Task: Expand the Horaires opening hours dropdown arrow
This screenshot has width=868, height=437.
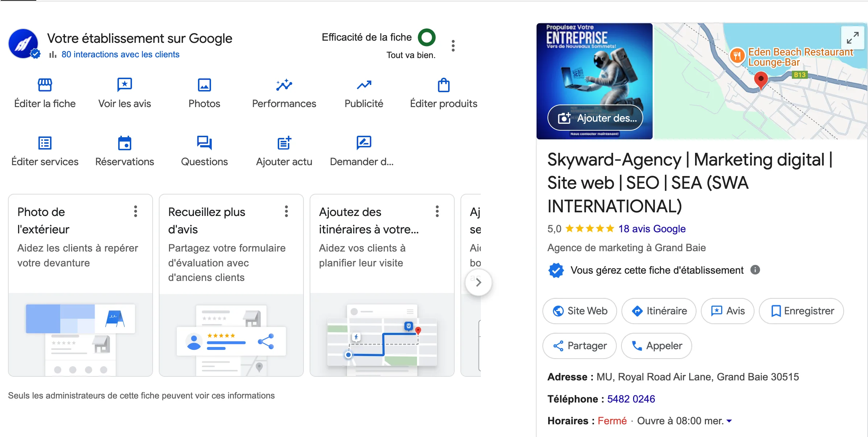Action: coord(729,421)
